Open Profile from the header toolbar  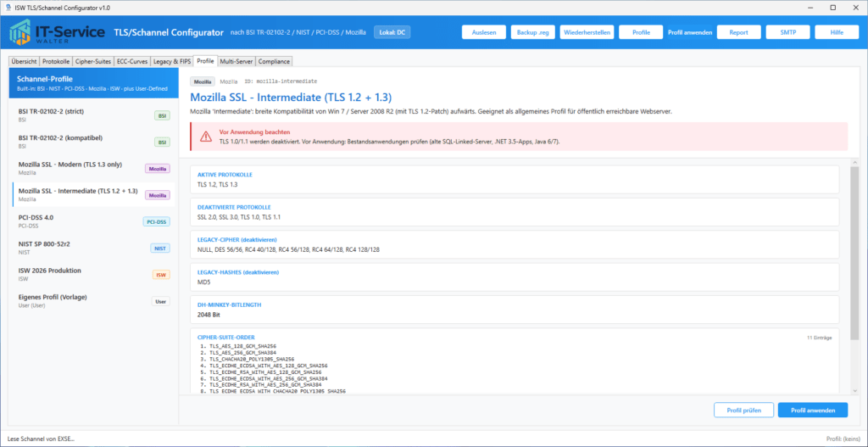(641, 32)
